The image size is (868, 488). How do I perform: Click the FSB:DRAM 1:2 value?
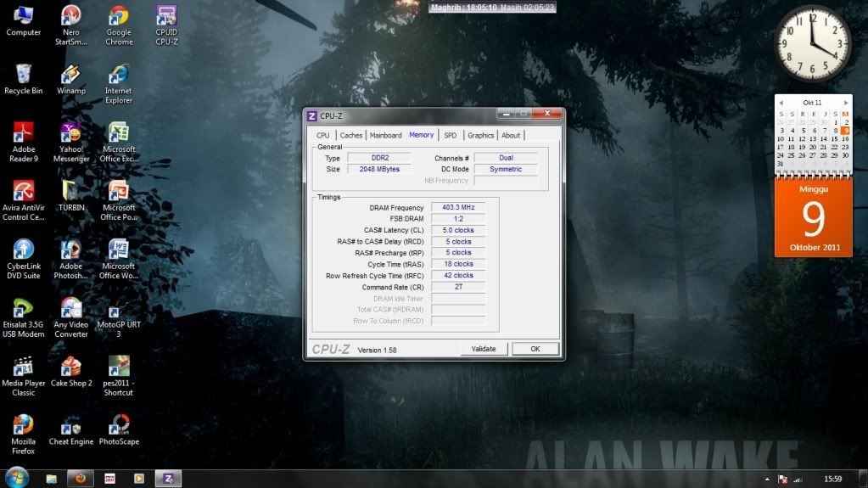[x=458, y=219]
